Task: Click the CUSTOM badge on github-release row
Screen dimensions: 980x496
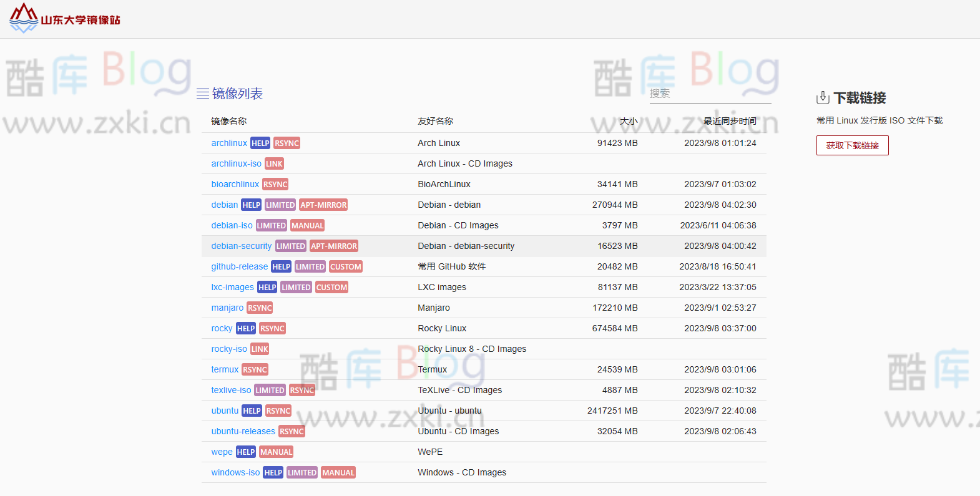Action: (x=346, y=267)
